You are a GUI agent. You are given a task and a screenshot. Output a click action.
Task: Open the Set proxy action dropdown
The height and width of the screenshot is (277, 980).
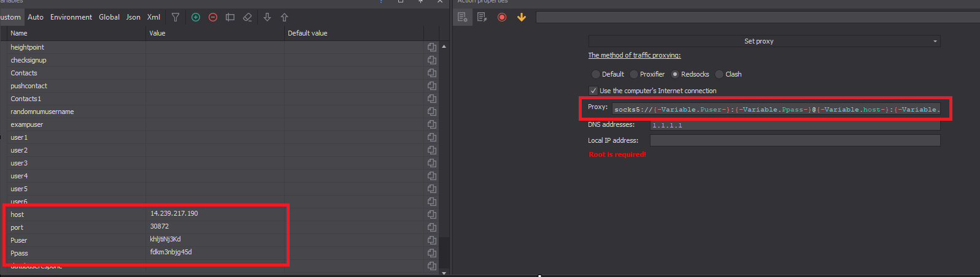coord(764,41)
